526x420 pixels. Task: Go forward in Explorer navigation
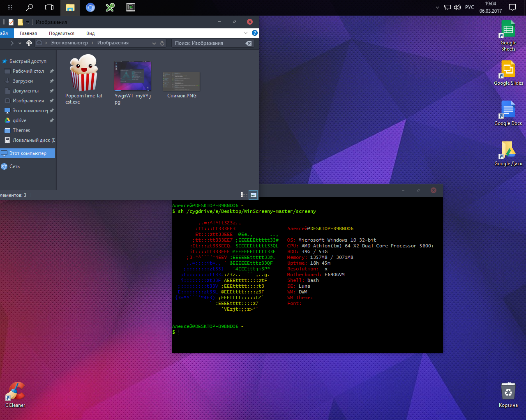[x=12, y=43]
